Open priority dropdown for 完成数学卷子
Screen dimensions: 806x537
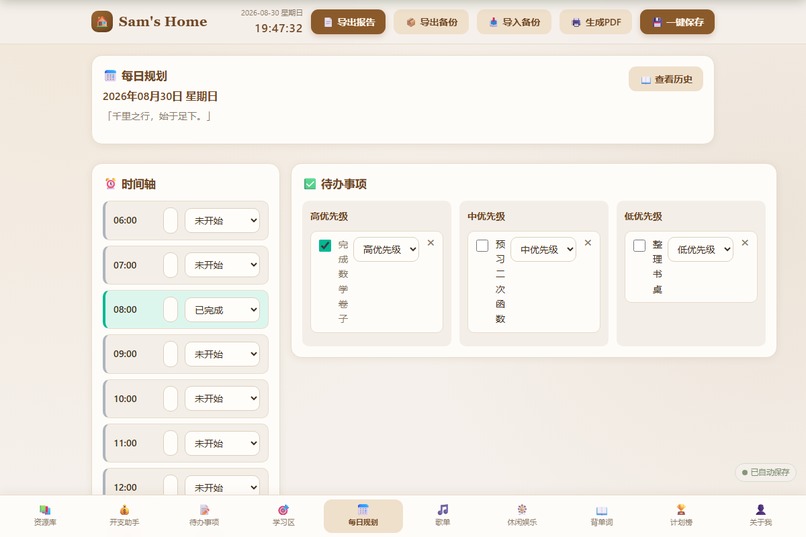click(386, 249)
